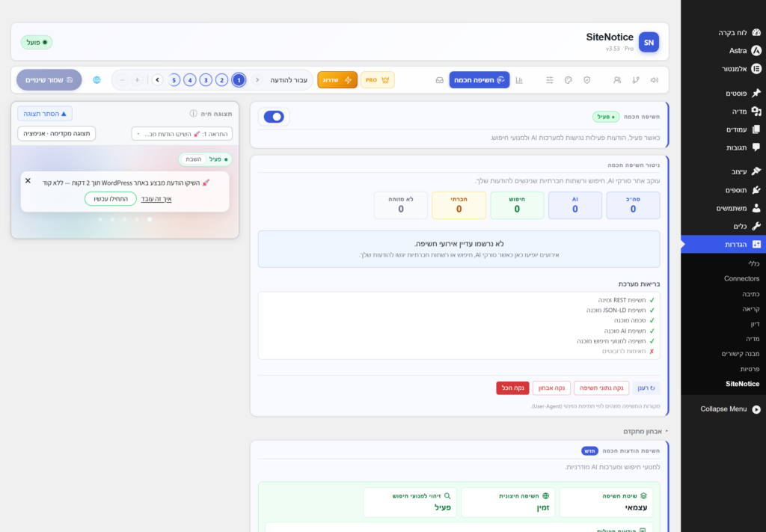This screenshot has width=766, height=532.
Task: Click the נקה אבחון button
Action: (x=551, y=388)
